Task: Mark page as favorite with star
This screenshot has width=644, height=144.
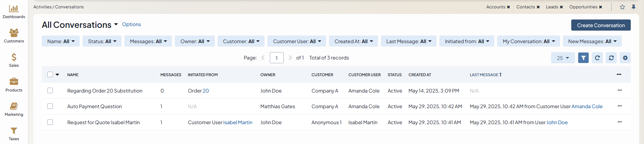Action: [x=622, y=7]
